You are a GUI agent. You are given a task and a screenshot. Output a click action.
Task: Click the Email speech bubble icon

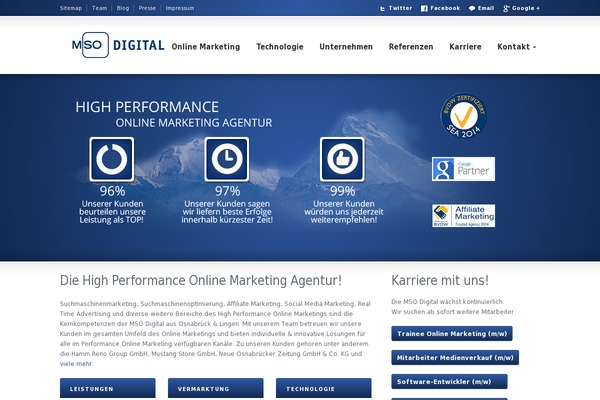tap(472, 8)
